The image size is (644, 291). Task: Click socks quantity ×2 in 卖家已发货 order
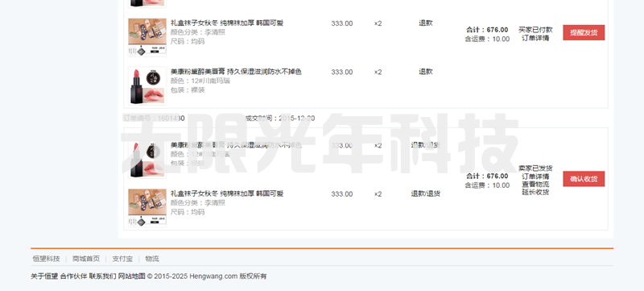pyautogui.click(x=378, y=194)
